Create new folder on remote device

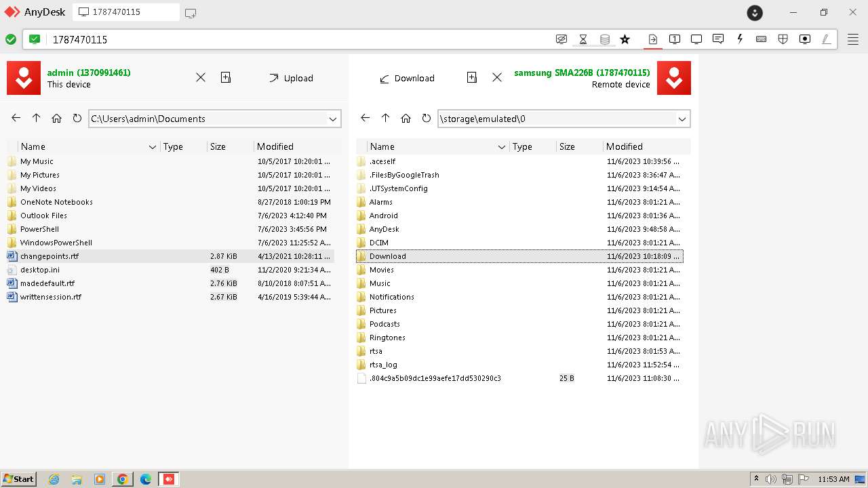click(x=472, y=77)
